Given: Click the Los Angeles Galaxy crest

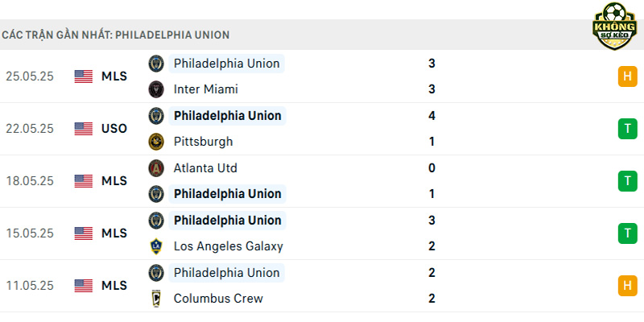Looking at the screenshot, I should pos(156,246).
